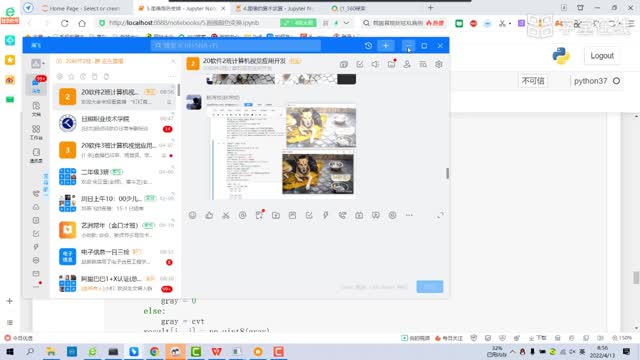Screen dimensions: 640x360
Task: Click the group announcement speaker icon
Action: (375, 64)
